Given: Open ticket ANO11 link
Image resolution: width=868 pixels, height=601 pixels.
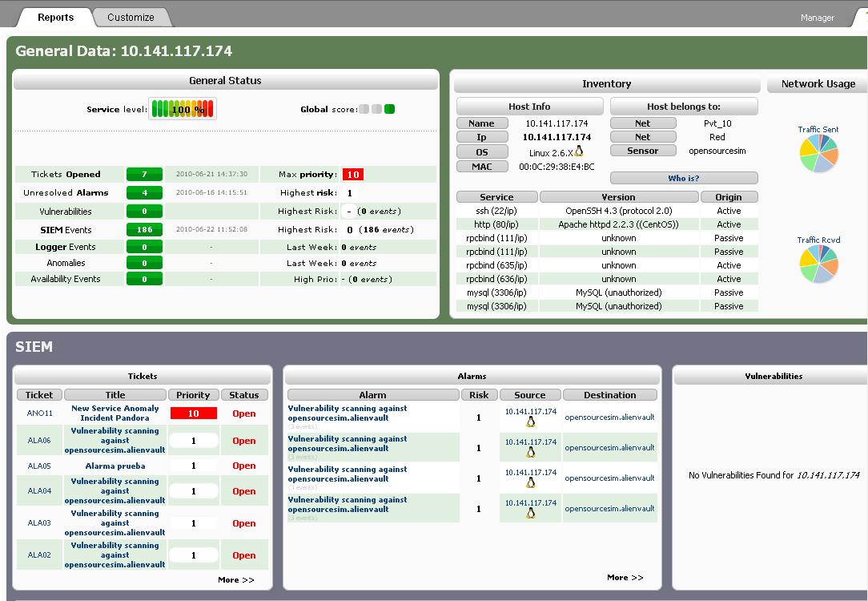Looking at the screenshot, I should (39, 413).
